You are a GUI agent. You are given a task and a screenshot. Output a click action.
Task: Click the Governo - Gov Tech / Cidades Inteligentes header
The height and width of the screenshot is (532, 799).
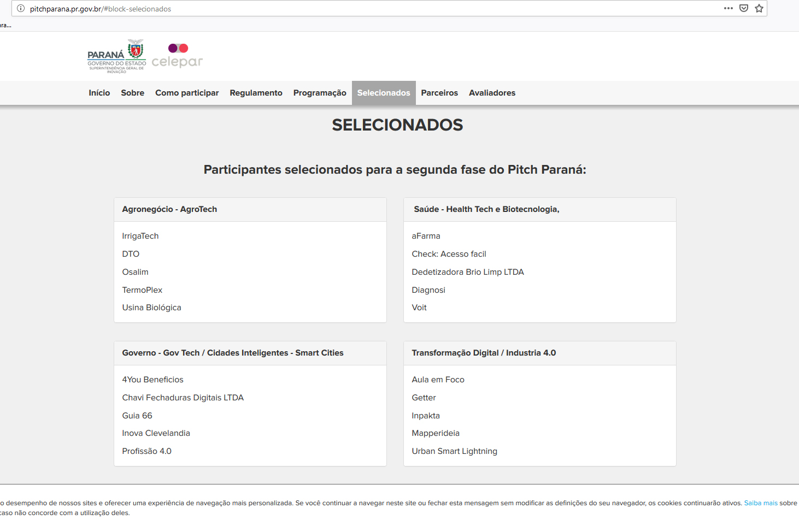coord(250,353)
